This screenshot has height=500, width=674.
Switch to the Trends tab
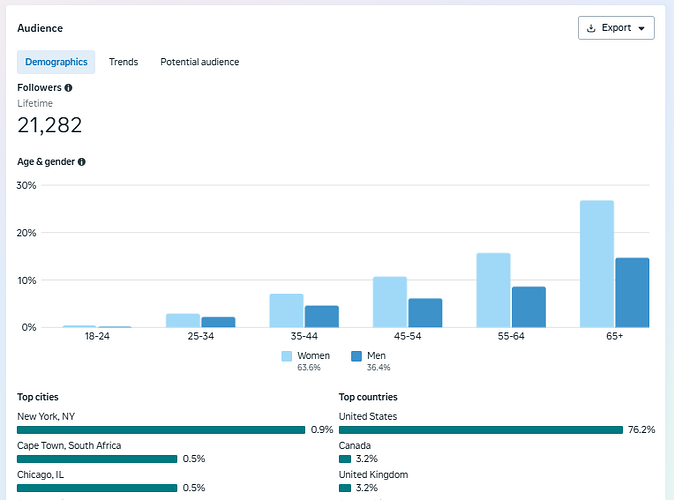(x=123, y=62)
